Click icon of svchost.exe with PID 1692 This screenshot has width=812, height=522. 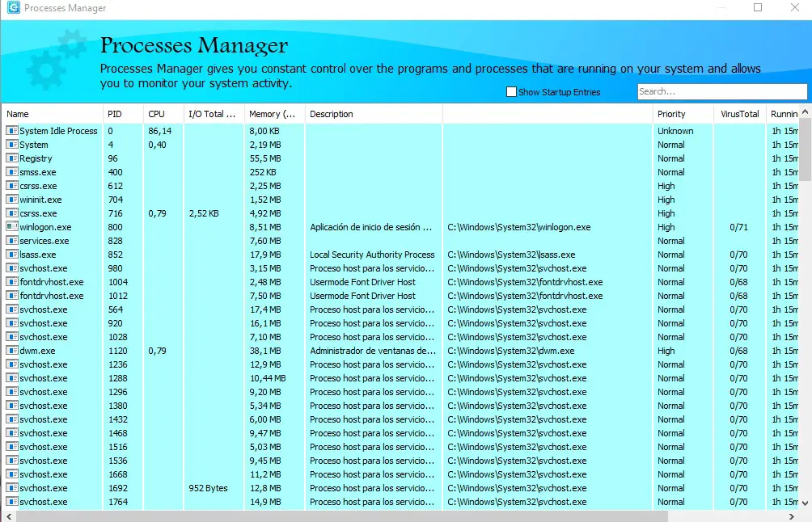(12, 488)
